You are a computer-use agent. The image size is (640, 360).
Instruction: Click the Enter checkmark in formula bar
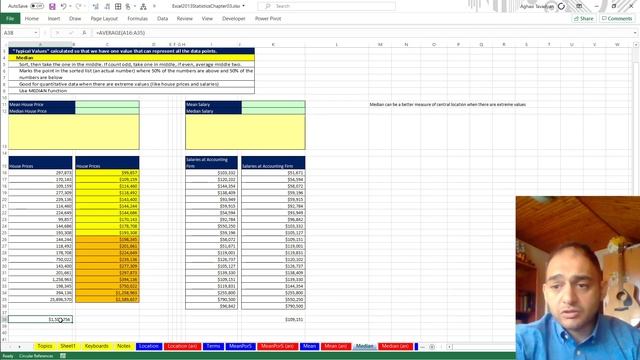pyautogui.click(x=71, y=33)
